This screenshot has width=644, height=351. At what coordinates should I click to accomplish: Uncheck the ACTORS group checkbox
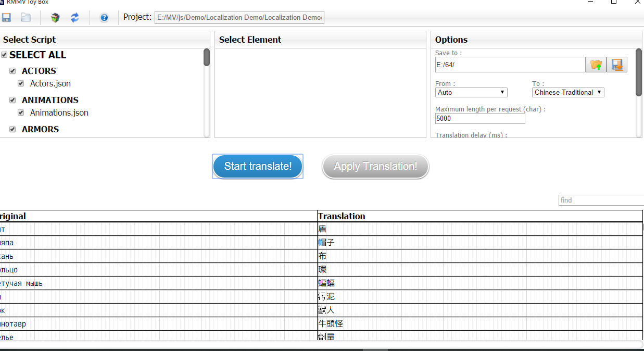click(x=12, y=71)
